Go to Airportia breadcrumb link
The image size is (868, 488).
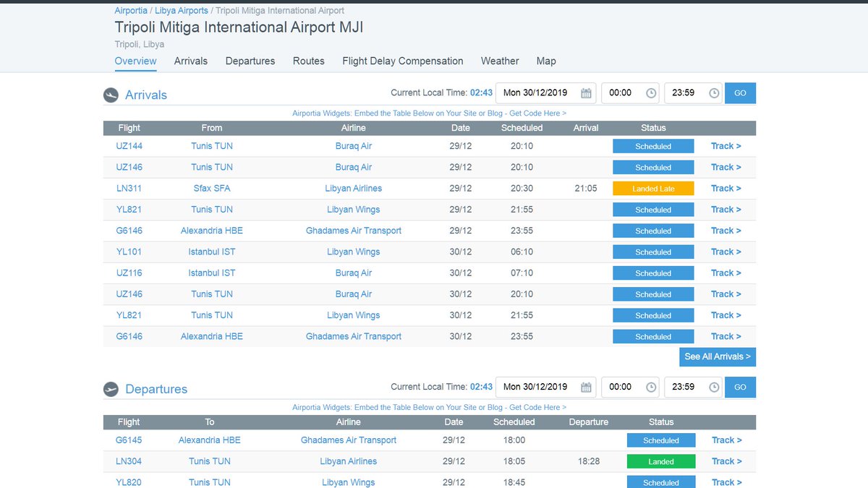pos(131,11)
